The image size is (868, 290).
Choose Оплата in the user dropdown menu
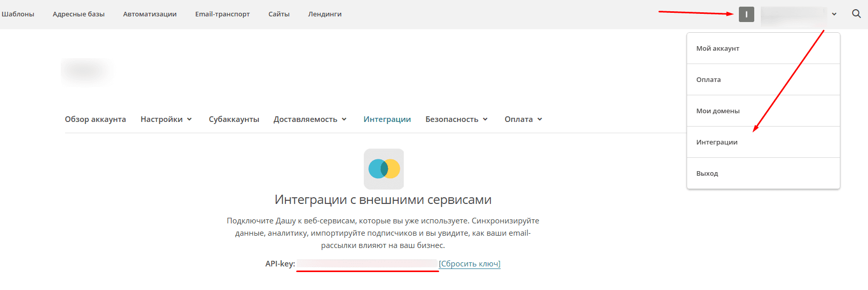tap(708, 80)
